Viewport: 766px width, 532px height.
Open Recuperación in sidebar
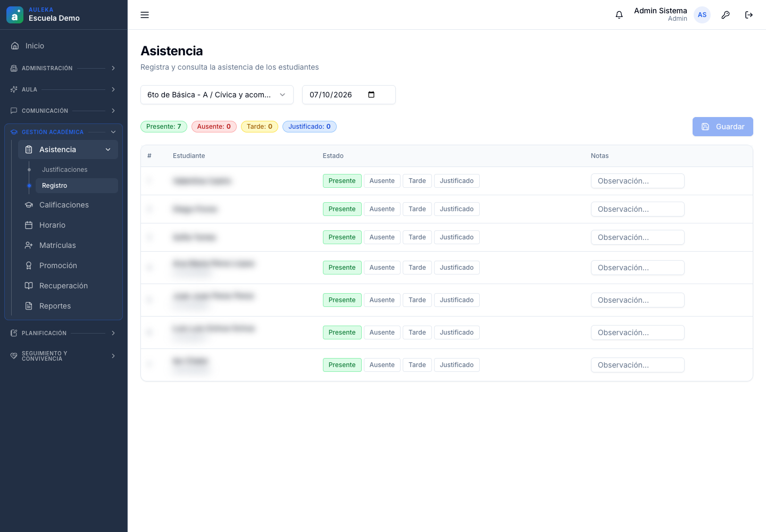pos(68,286)
